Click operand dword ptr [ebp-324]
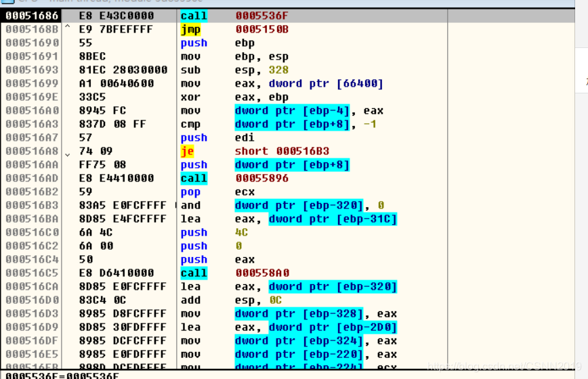This screenshot has height=379, width=588. [x=299, y=341]
